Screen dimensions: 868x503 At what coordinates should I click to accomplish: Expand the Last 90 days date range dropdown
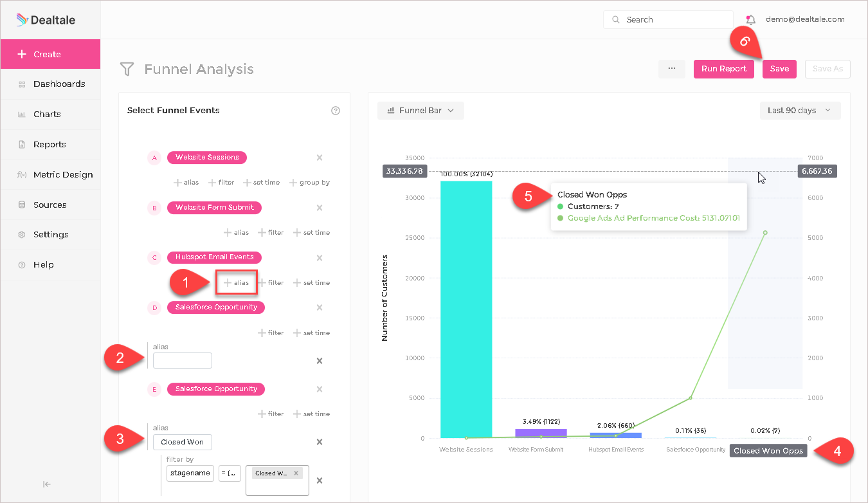click(800, 111)
